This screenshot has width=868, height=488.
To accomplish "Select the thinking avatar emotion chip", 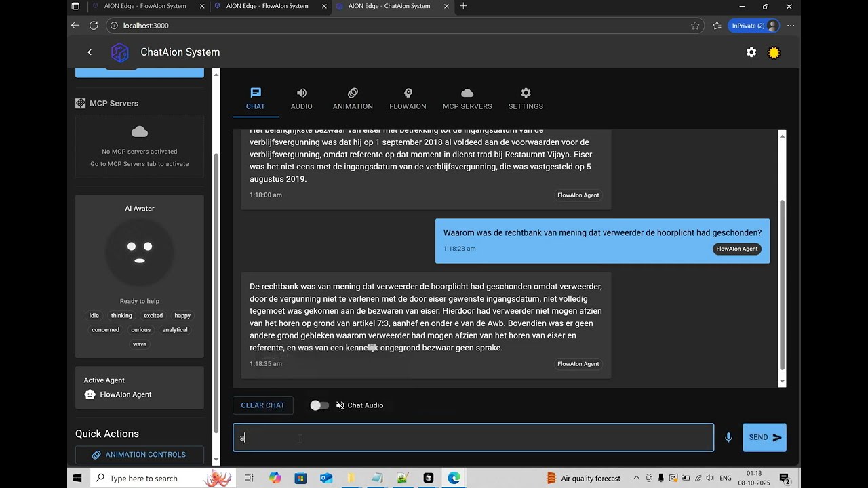I will (x=121, y=316).
